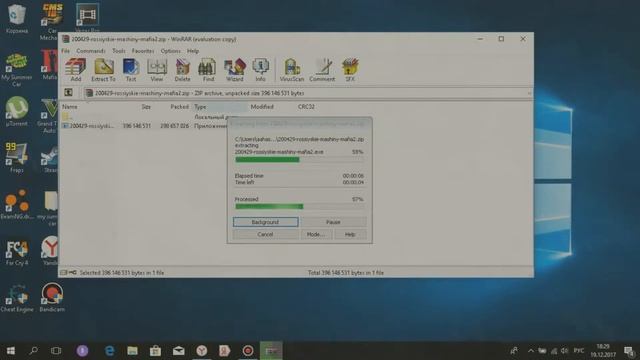Click the Delete toolbar icon
The height and width of the screenshot is (360, 640).
[182, 70]
